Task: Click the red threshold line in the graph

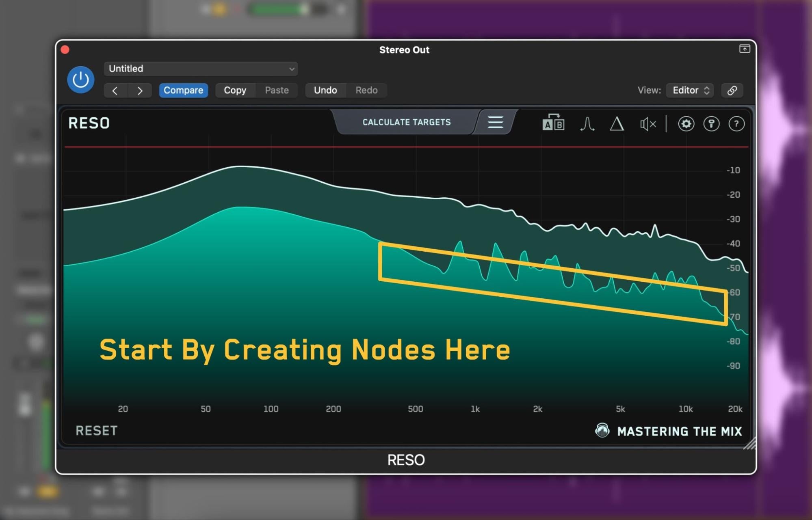Action: 406,147
